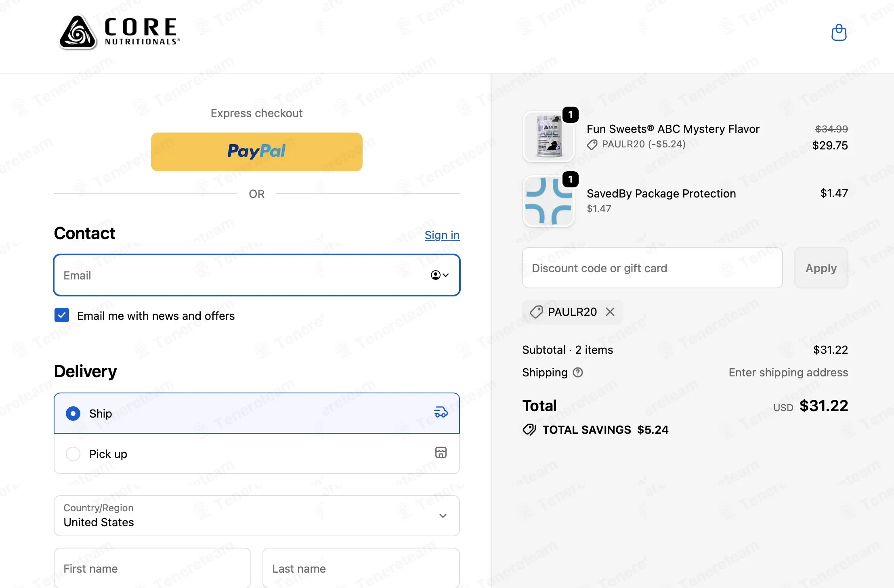Click the discounted $29.75 price
894x588 pixels.
pyautogui.click(x=830, y=145)
